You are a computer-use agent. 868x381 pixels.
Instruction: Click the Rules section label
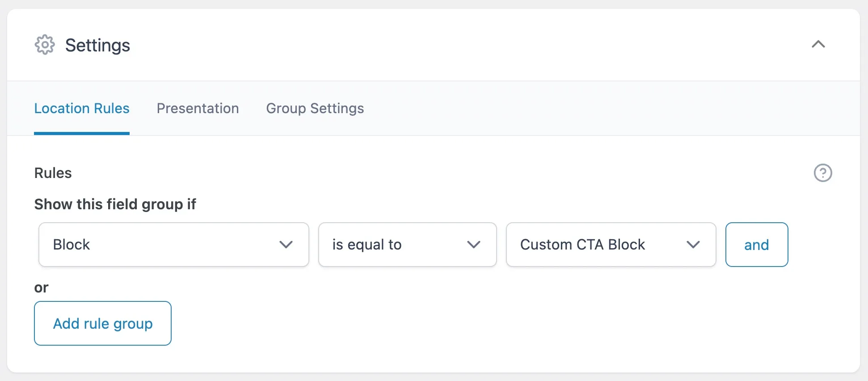[53, 173]
